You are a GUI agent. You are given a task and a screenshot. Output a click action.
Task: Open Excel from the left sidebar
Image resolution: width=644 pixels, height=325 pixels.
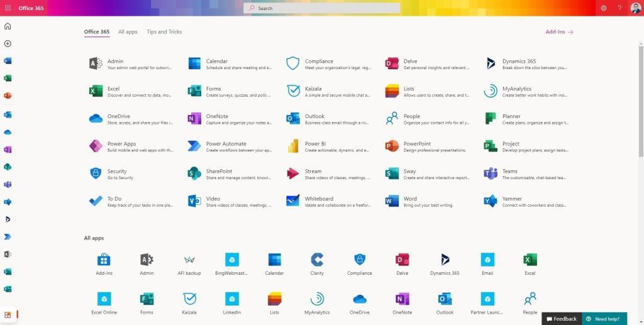point(8,78)
